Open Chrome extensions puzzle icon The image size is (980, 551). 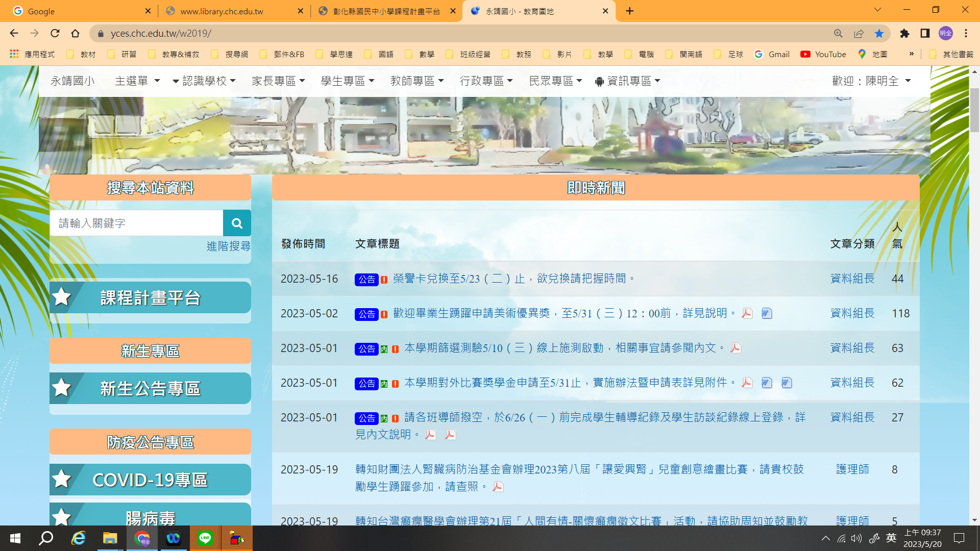[x=904, y=33]
